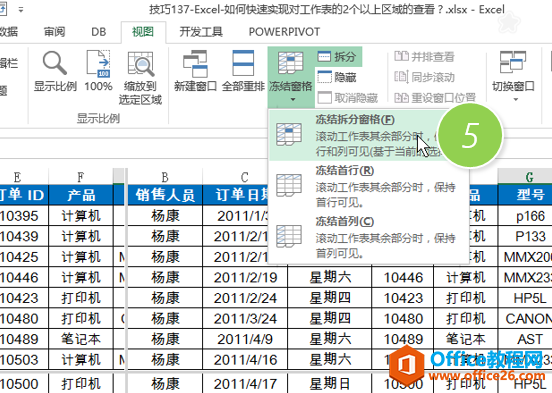Click 星期日 cell in the 2011/4/17 row
The width and height of the screenshot is (552, 393).
330,383
